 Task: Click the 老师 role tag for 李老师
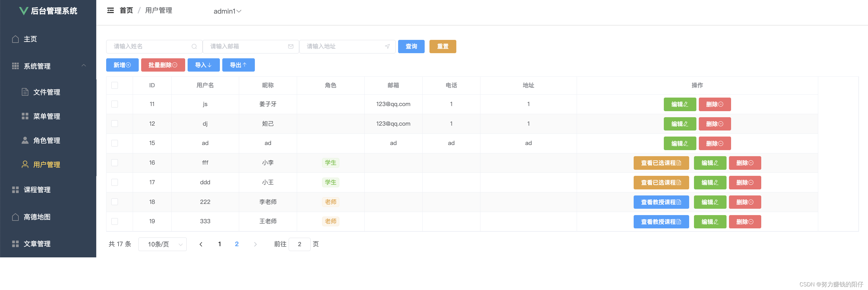click(331, 202)
